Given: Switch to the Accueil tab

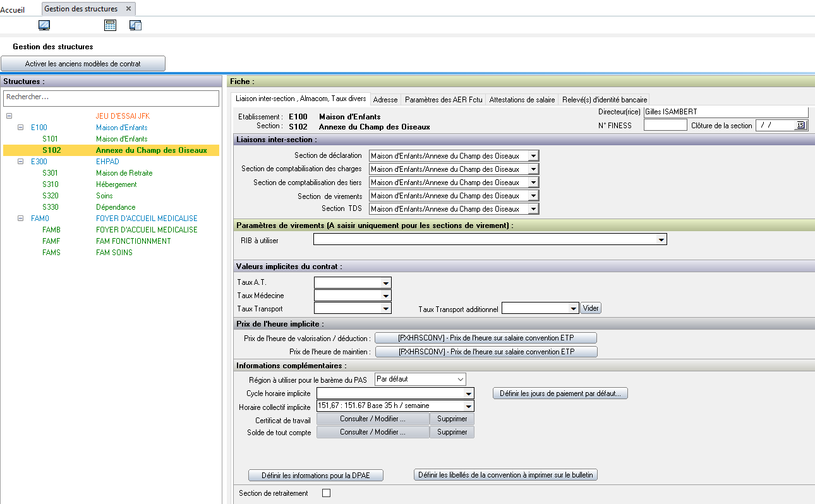Looking at the screenshot, I should coord(13,9).
